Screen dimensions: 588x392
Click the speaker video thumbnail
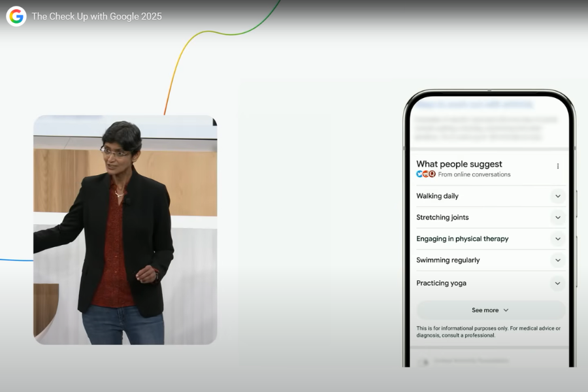click(x=125, y=230)
